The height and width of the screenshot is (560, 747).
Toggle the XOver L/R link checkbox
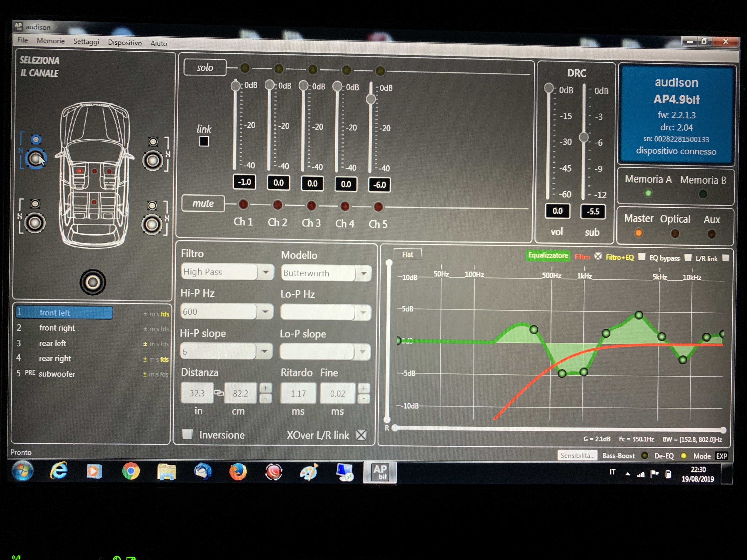361,435
